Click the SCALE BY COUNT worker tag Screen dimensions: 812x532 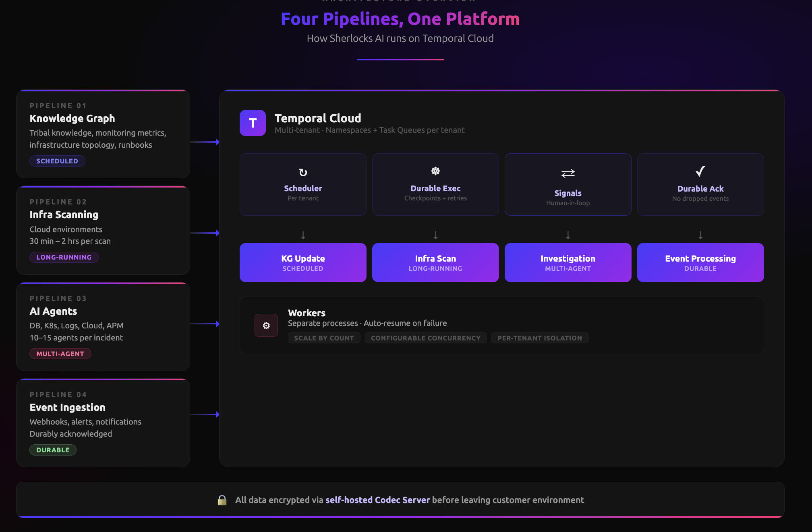tap(324, 338)
